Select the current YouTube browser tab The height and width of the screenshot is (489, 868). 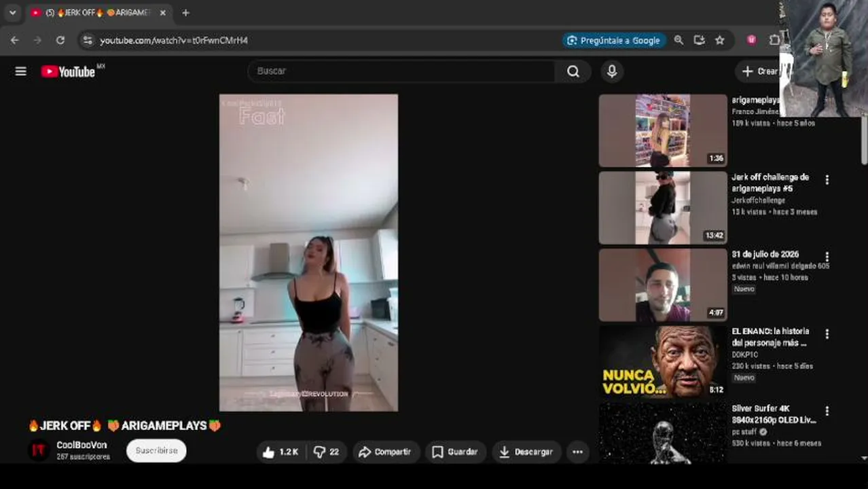98,13
